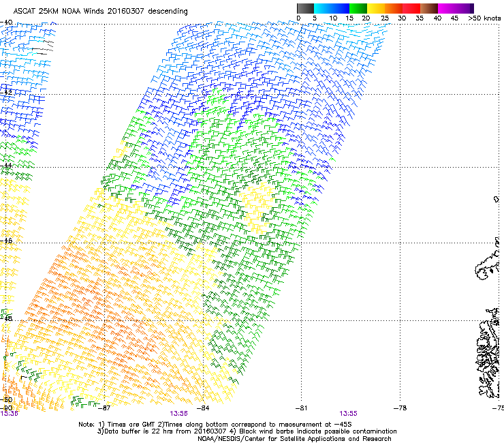Click the magenta 40-45 knots legend swatch

[447, 8]
